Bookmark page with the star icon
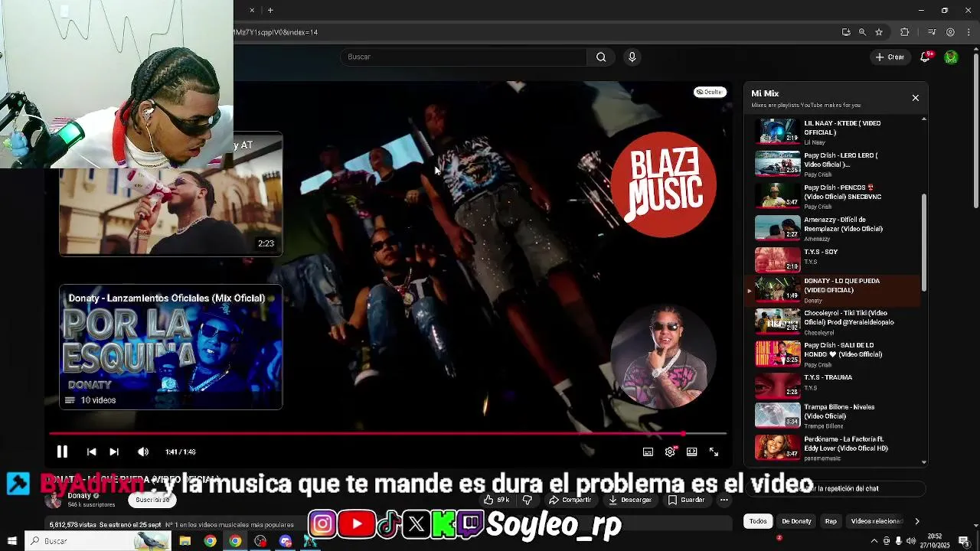Viewport: 980px width, 551px height. [x=879, y=32]
